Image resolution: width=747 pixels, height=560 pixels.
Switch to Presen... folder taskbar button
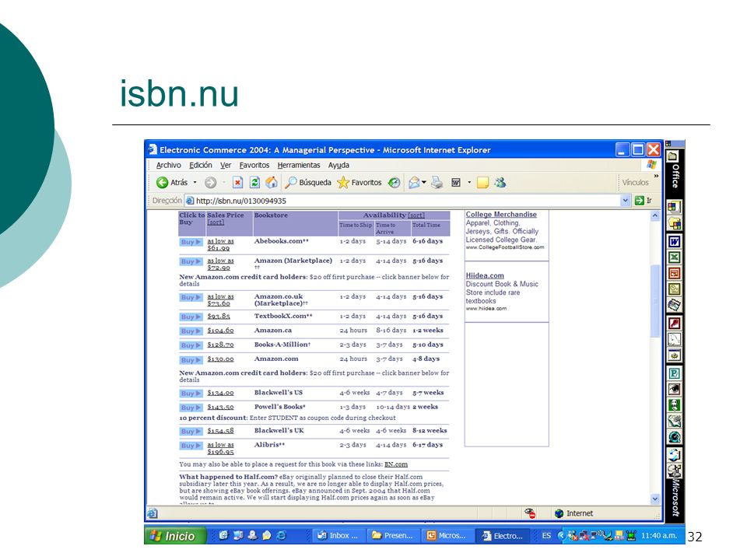click(x=393, y=536)
